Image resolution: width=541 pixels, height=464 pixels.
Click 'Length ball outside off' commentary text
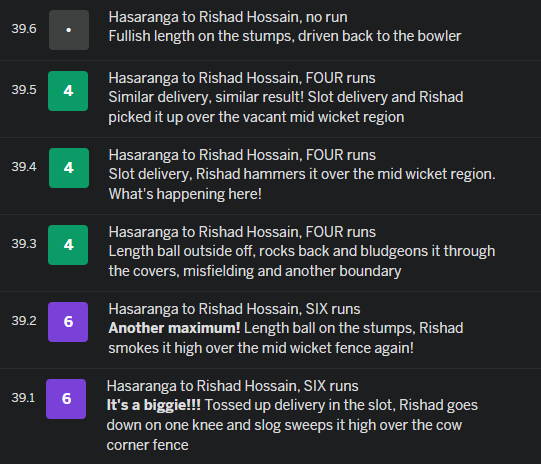[181, 251]
